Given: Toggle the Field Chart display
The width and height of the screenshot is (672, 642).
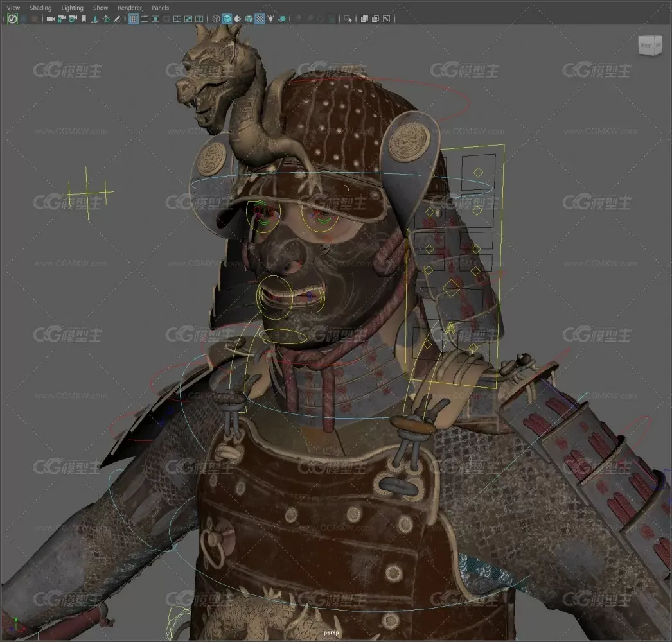Looking at the screenshot, I should 177,19.
